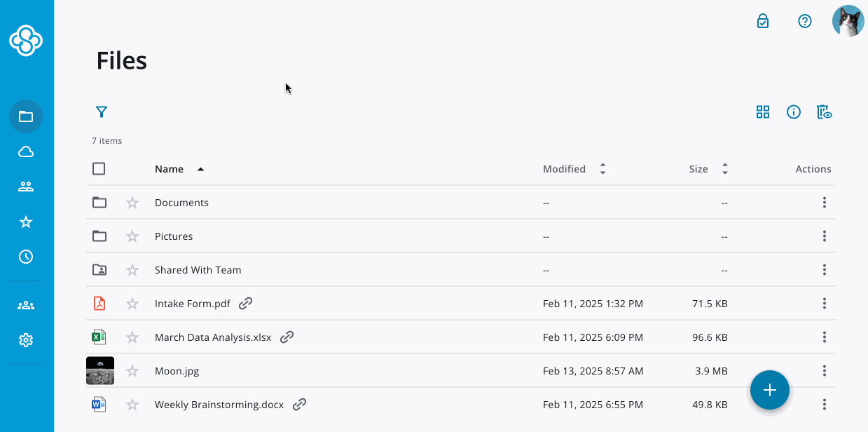This screenshot has height=432, width=868.
Task: Click the Moon.jpg thumbnail image
Action: [100, 371]
